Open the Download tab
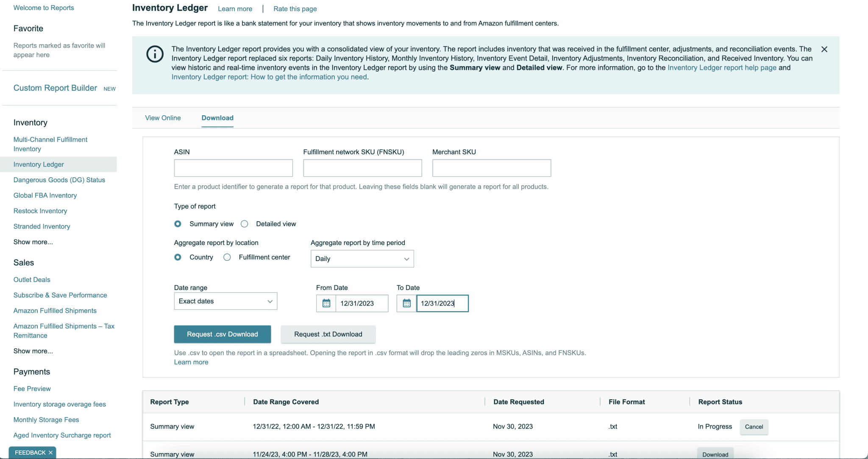The width and height of the screenshot is (868, 459). pos(217,118)
